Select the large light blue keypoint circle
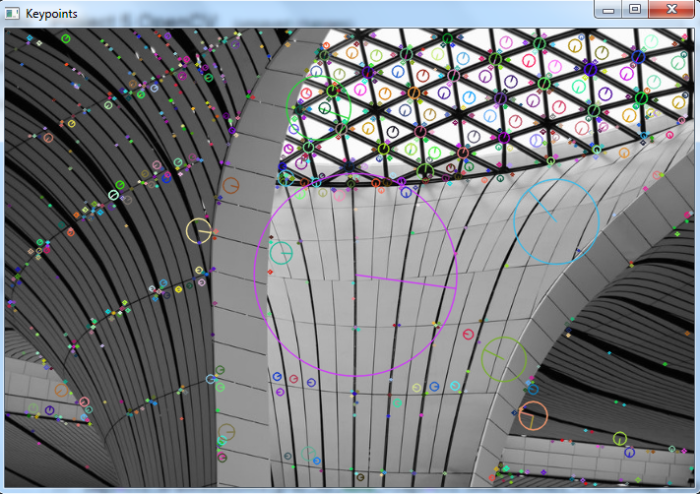Viewport: 700px width, 494px height. [x=556, y=221]
